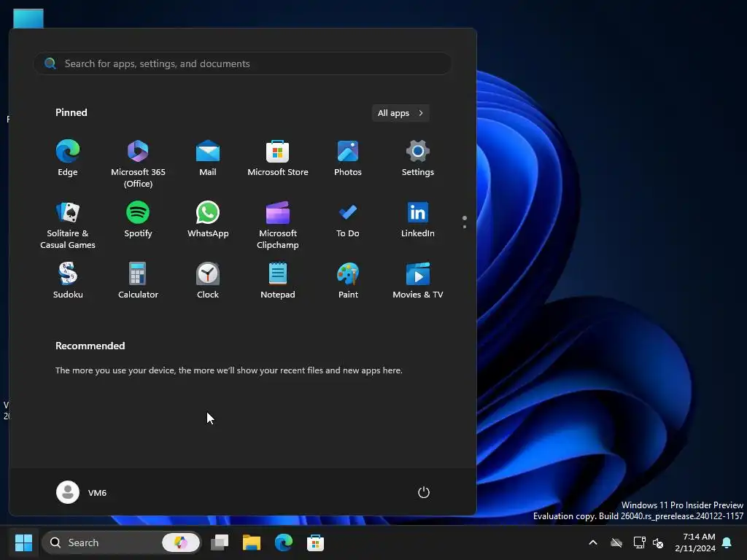Open File Explorer from taskbar
Viewport: 747px width, 560px height.
[x=252, y=542]
